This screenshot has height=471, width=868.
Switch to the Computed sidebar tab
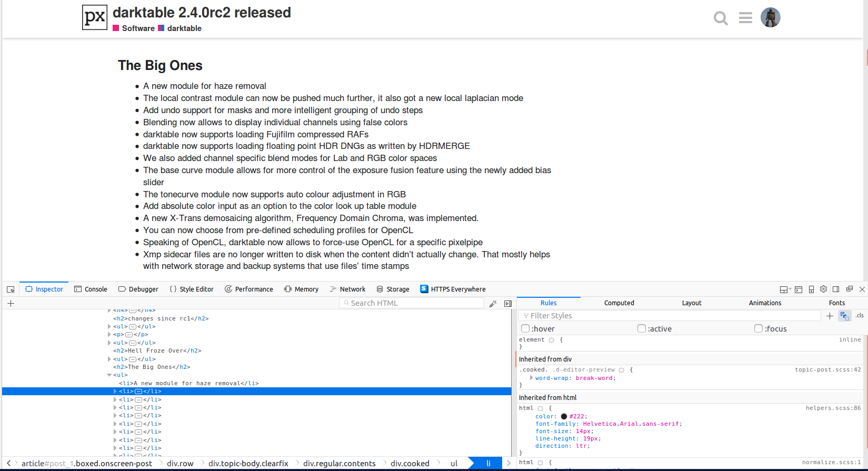pyautogui.click(x=619, y=303)
